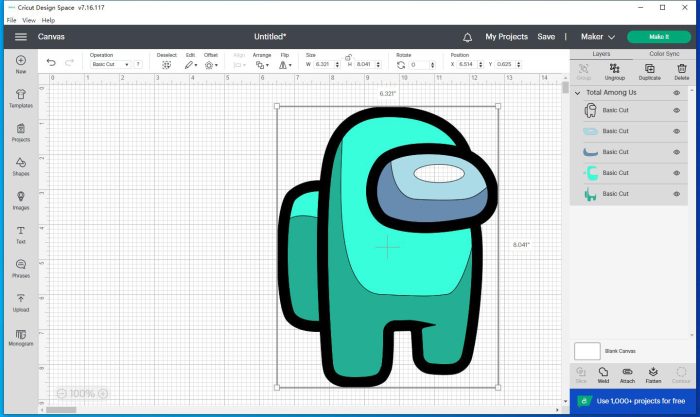Open the Projects panel

click(x=21, y=133)
